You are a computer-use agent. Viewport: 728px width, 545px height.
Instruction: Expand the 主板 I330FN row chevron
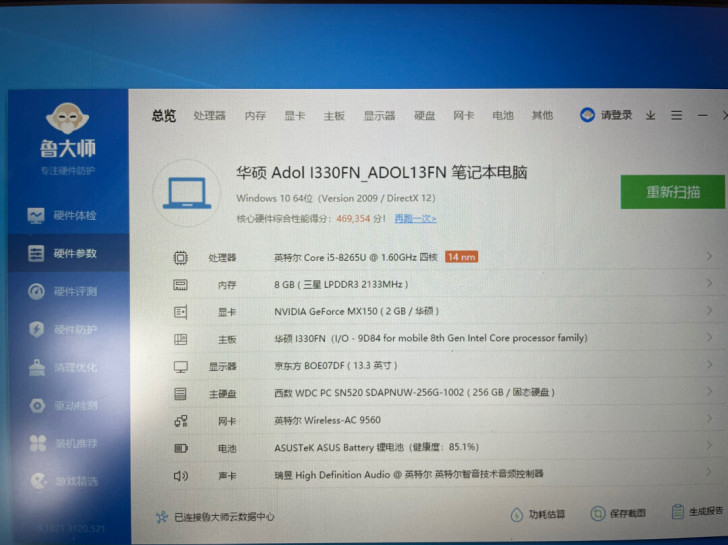[x=709, y=337]
